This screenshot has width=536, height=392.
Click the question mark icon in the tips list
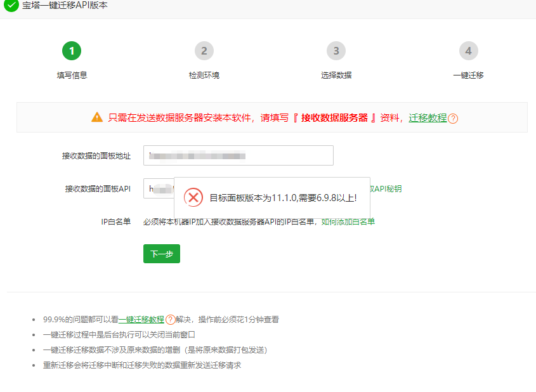[170, 320]
